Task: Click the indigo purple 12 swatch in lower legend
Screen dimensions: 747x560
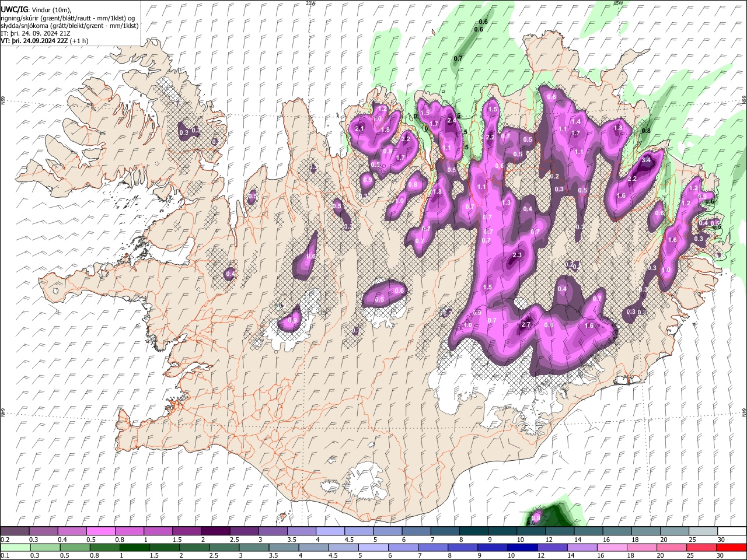Action: 551,548
